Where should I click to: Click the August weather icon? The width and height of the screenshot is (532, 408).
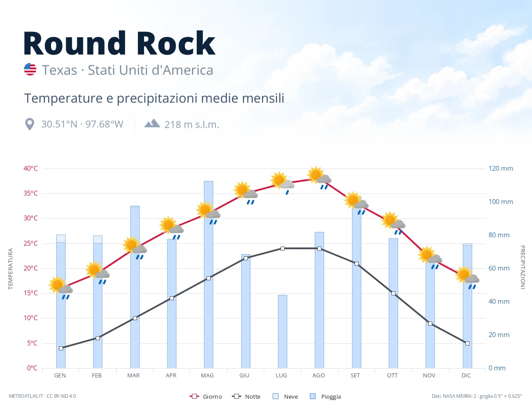point(319,178)
